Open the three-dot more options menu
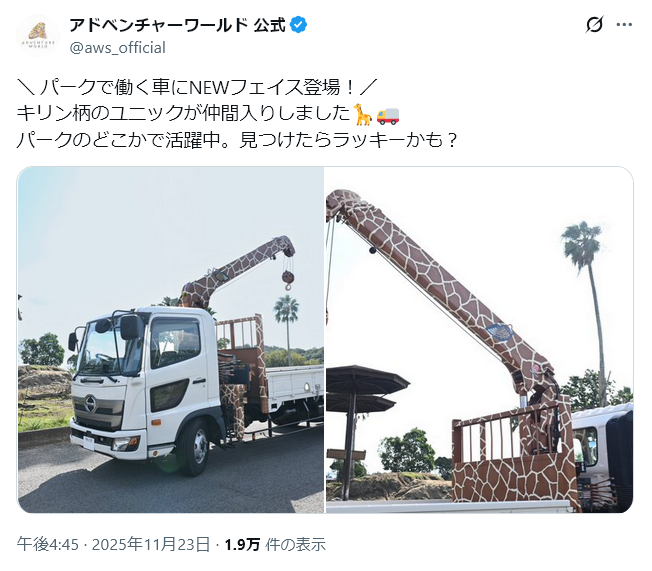Image resolution: width=652 pixels, height=571 pixels. pyautogui.click(x=624, y=25)
